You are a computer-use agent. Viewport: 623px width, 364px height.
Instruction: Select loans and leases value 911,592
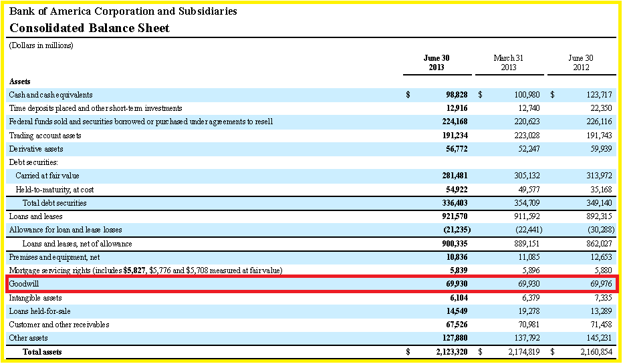point(527,217)
